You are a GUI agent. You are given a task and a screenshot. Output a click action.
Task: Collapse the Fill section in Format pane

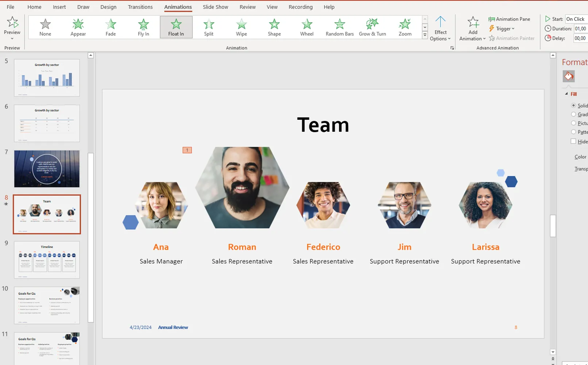(x=566, y=94)
